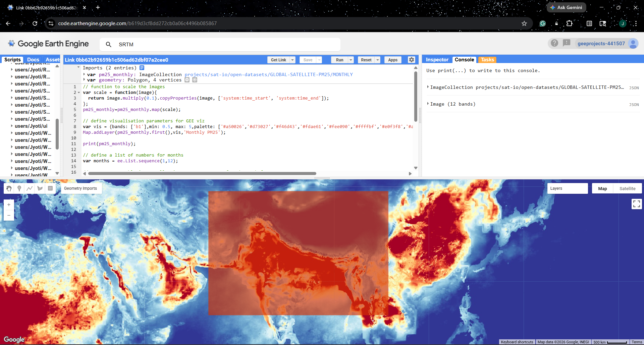Open the Layers panel on map
The height and width of the screenshot is (345, 644).
pos(568,188)
